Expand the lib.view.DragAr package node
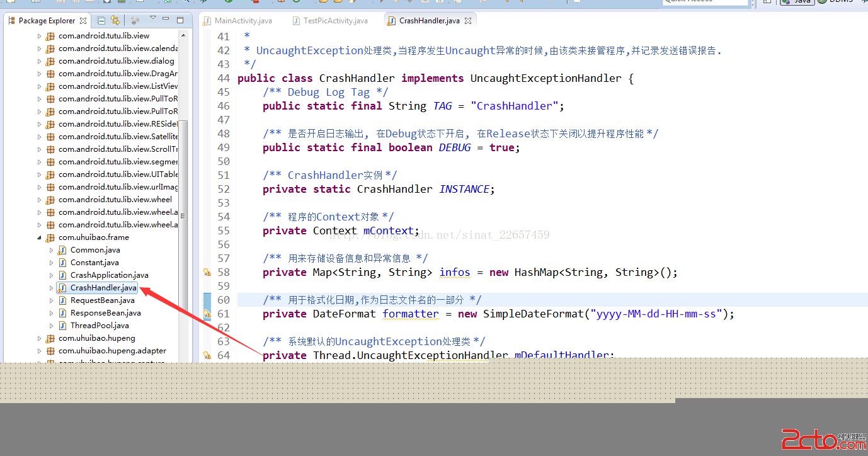 coord(39,74)
